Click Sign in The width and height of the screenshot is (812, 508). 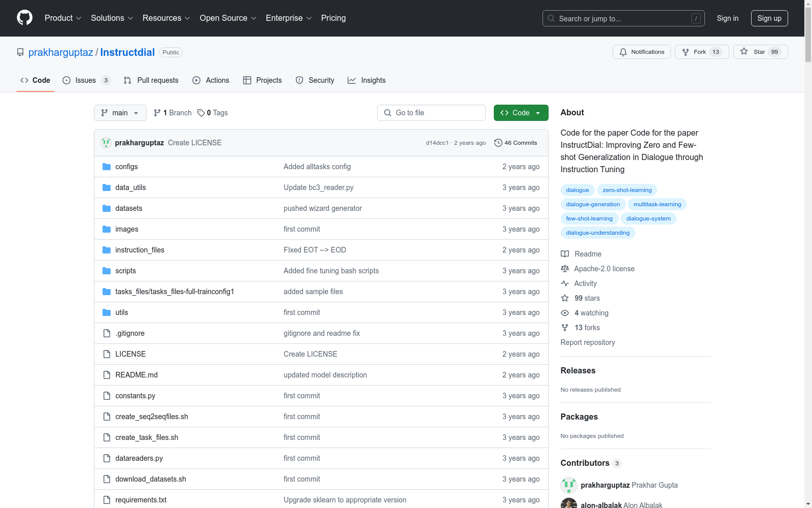(x=727, y=18)
